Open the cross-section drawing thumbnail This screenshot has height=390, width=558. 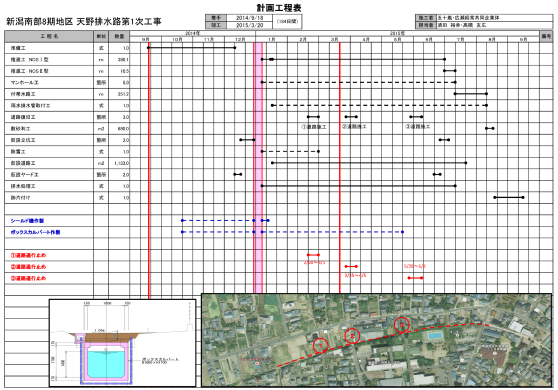(122, 343)
